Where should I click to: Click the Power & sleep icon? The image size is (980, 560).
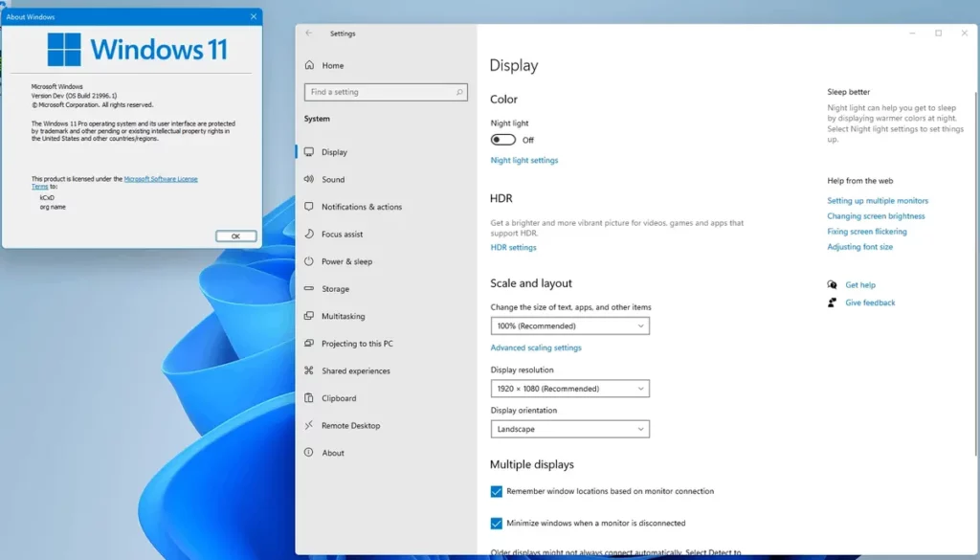tap(308, 261)
